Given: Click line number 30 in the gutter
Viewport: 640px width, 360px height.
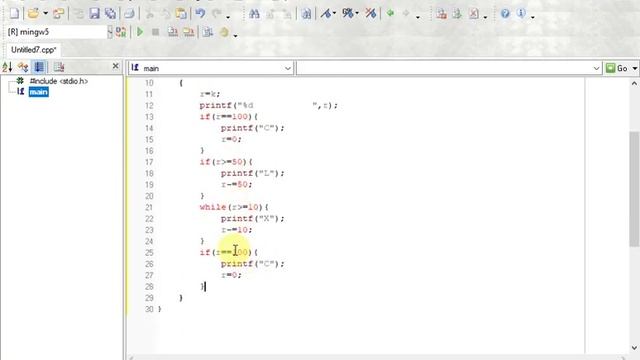Looking at the screenshot, I should click(x=149, y=309).
